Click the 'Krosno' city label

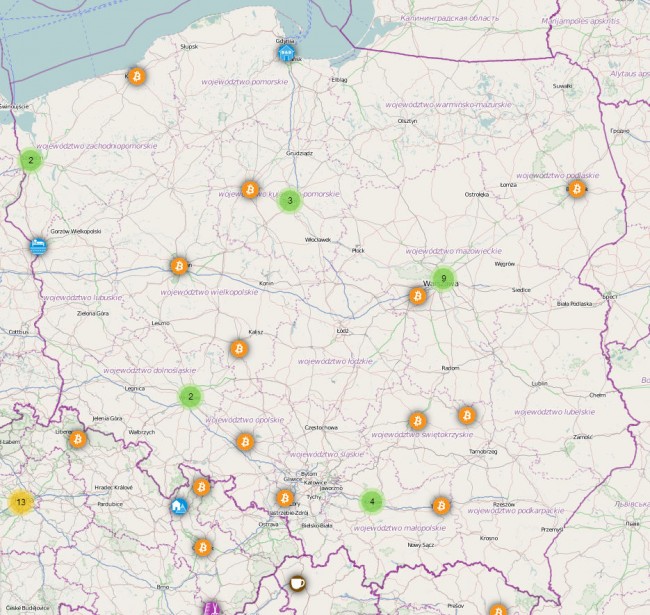click(489, 538)
